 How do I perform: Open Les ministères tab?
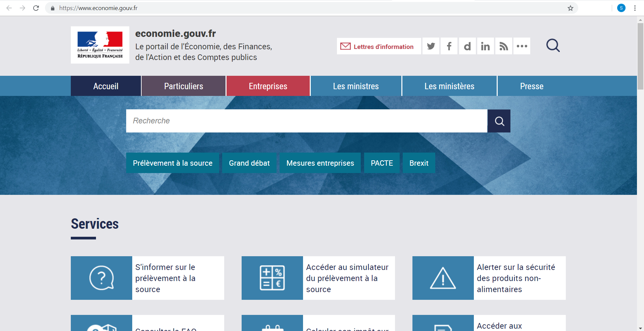449,86
